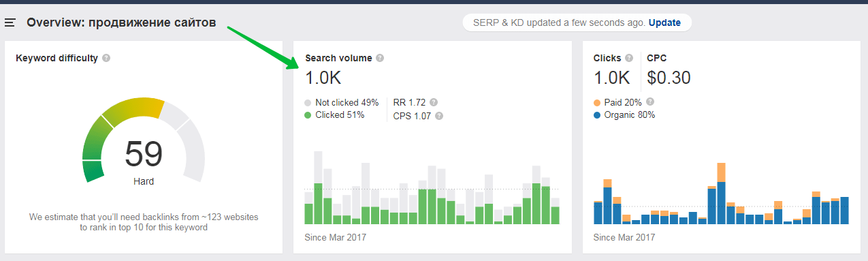The image size is (868, 261).
Task: Click the CPC $0.30 value
Action: coord(669,78)
